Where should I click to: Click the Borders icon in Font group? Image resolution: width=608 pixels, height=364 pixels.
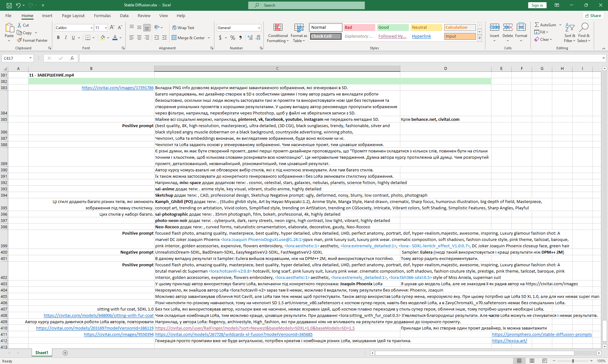(x=88, y=38)
